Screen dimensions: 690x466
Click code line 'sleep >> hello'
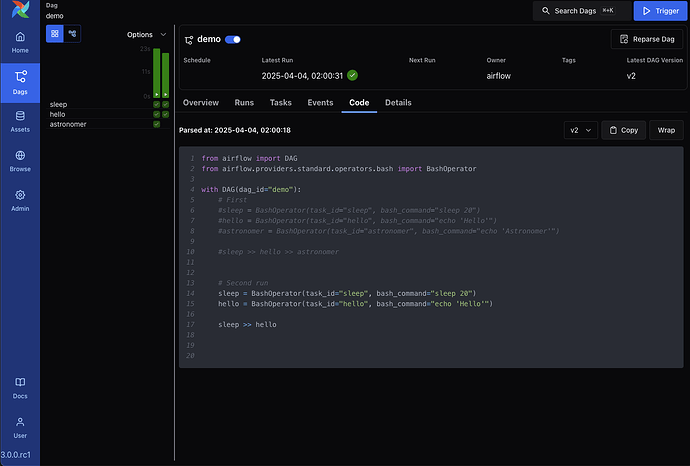(247, 325)
